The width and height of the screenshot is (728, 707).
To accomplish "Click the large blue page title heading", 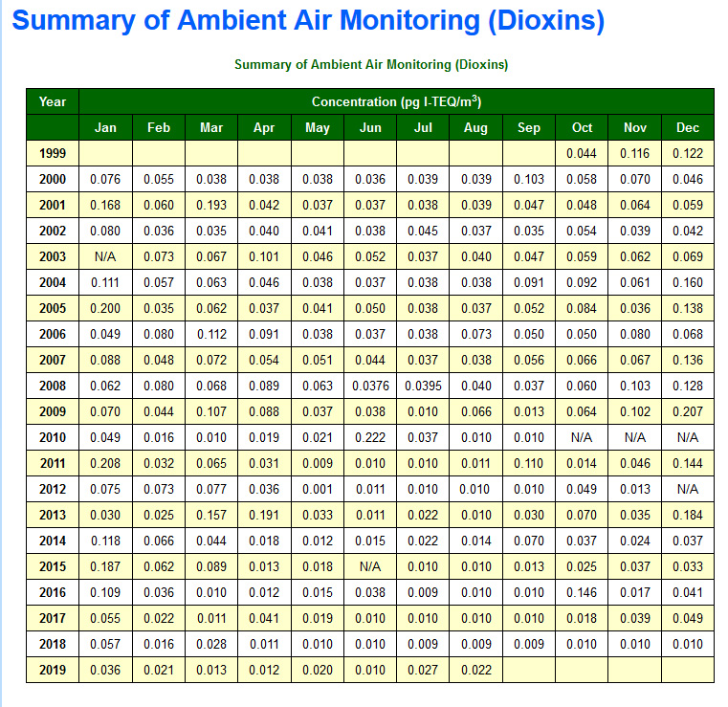I will pos(308,21).
